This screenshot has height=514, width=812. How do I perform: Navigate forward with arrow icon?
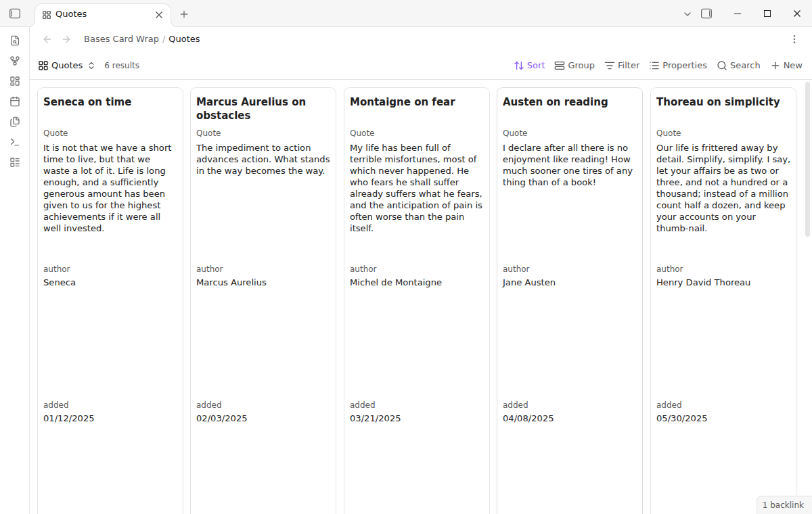pyautogui.click(x=66, y=39)
